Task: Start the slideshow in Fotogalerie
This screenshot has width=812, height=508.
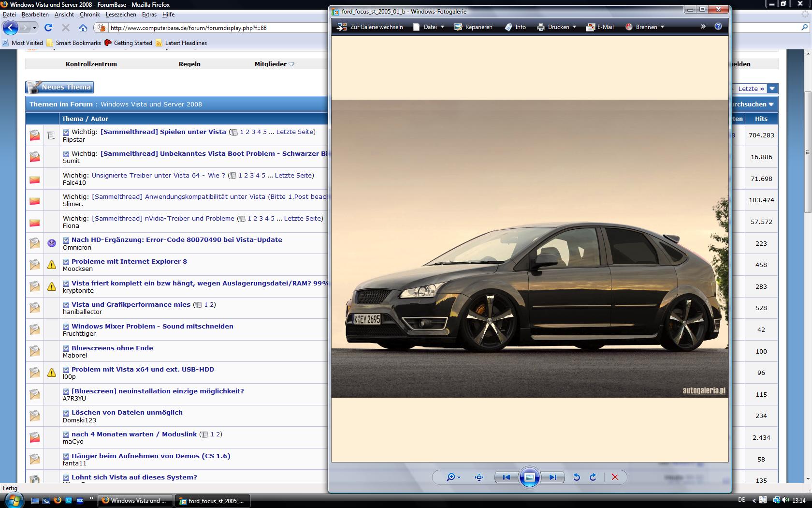Action: pyautogui.click(x=529, y=477)
